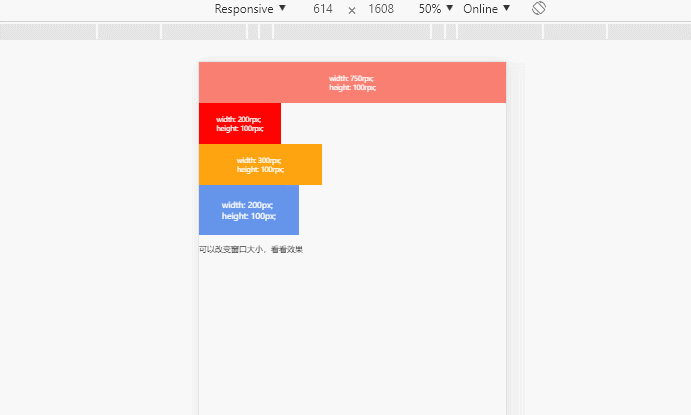Open the 50% zoom level dropdown
691x415 pixels.
point(435,9)
